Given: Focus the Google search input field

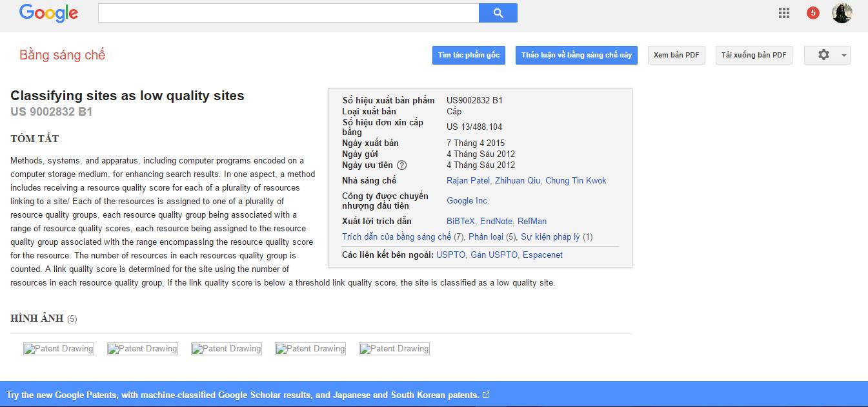Looking at the screenshot, I should click(288, 13).
